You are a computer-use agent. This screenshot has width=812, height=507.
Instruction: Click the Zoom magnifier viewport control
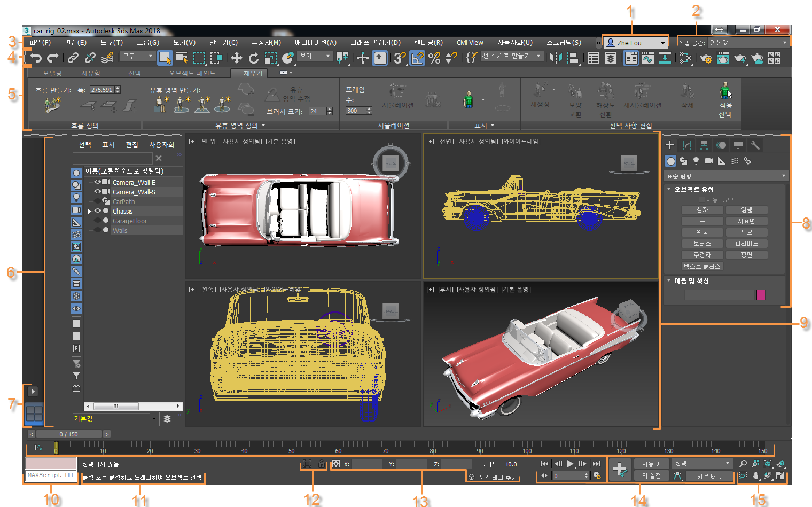(x=743, y=464)
